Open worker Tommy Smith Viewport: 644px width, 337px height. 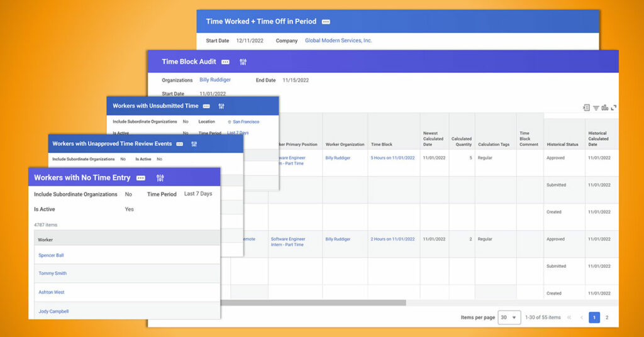[x=53, y=273]
